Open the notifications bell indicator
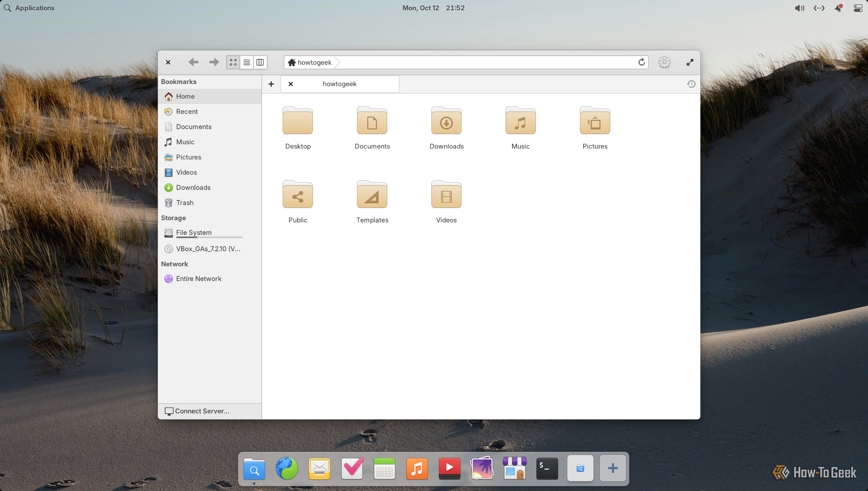The width and height of the screenshot is (868, 491). tap(838, 8)
